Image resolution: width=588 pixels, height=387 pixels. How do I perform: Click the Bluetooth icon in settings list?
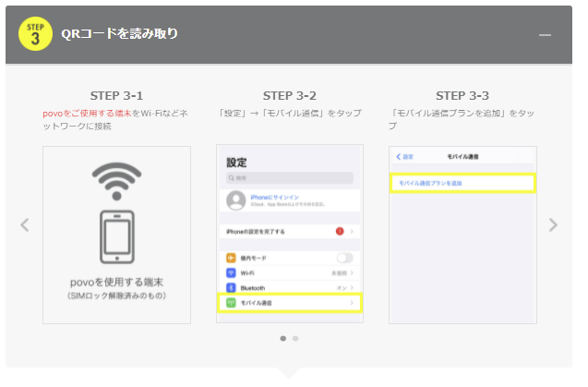231,287
